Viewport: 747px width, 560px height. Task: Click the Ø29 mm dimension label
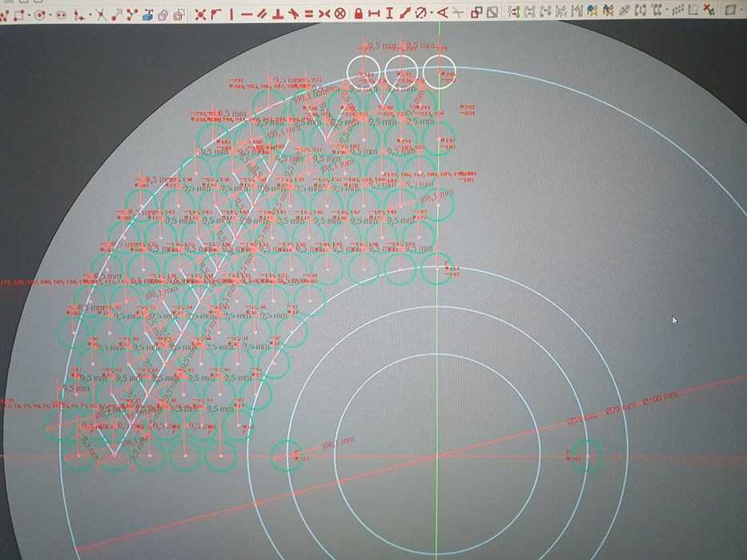[x=620, y=408]
